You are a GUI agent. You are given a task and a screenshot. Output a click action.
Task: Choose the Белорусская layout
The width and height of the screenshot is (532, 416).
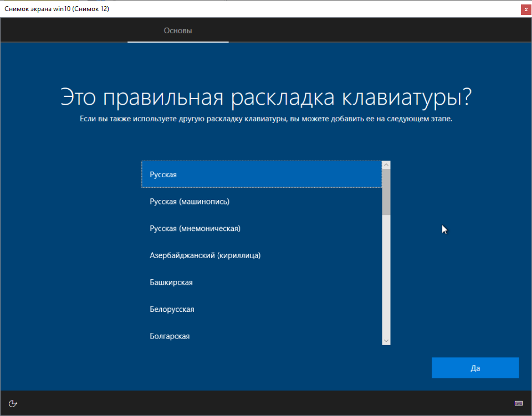pos(262,309)
